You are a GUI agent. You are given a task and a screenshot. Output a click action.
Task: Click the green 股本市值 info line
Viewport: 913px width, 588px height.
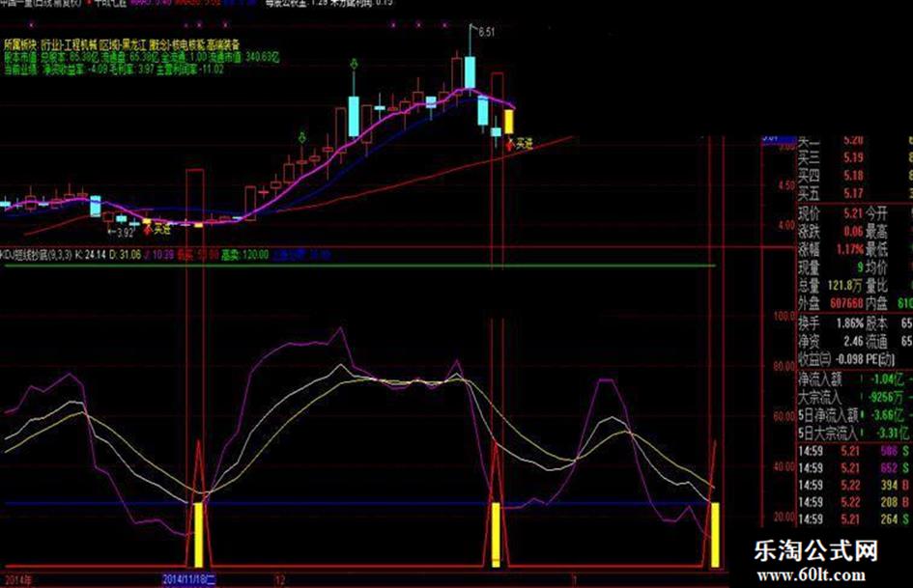pyautogui.click(x=141, y=57)
